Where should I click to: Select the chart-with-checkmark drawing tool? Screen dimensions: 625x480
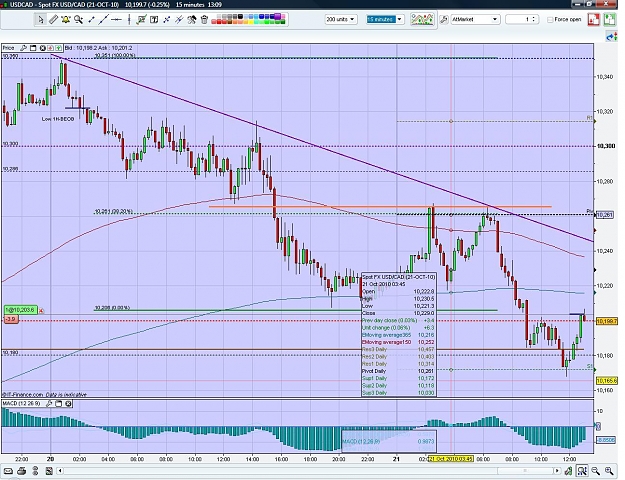coord(141,19)
